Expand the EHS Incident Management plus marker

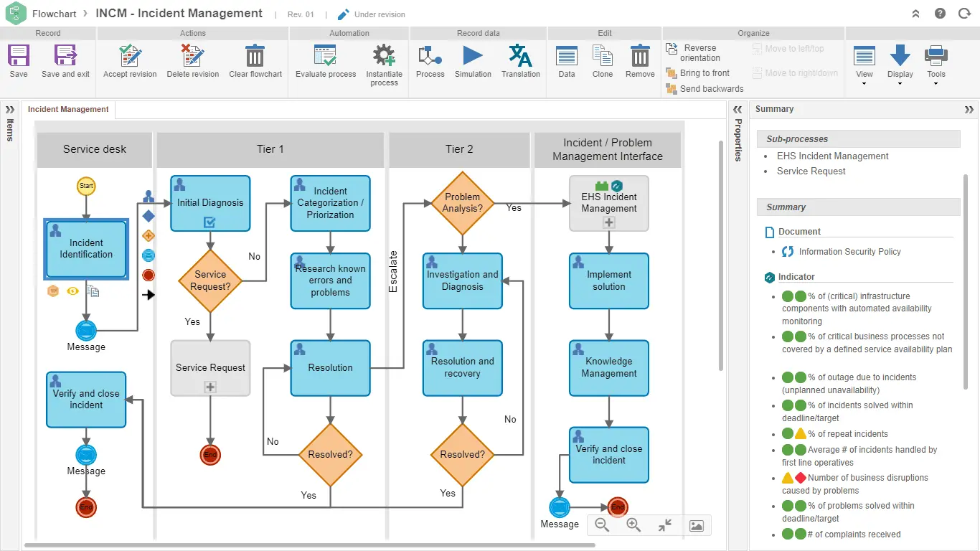click(609, 222)
